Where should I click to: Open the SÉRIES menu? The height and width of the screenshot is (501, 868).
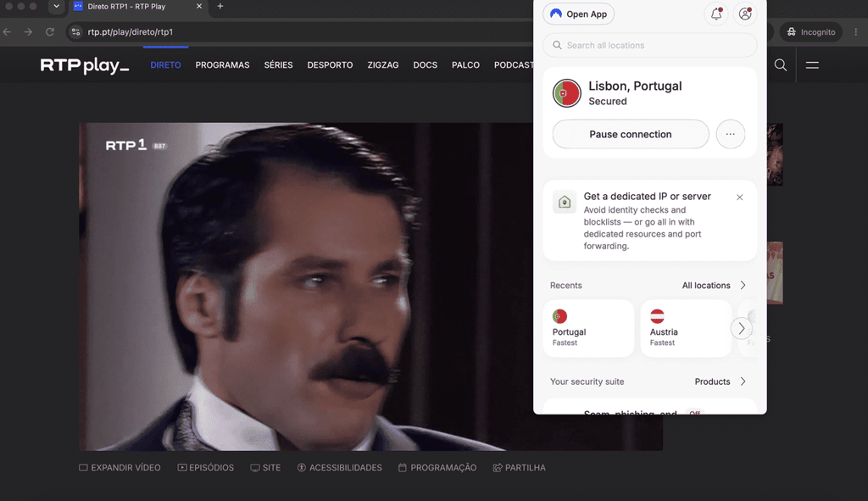pos(278,64)
